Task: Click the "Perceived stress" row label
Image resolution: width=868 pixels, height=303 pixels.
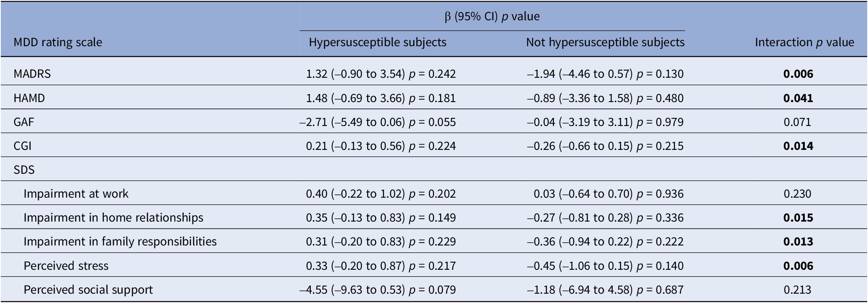Action: tap(66, 266)
